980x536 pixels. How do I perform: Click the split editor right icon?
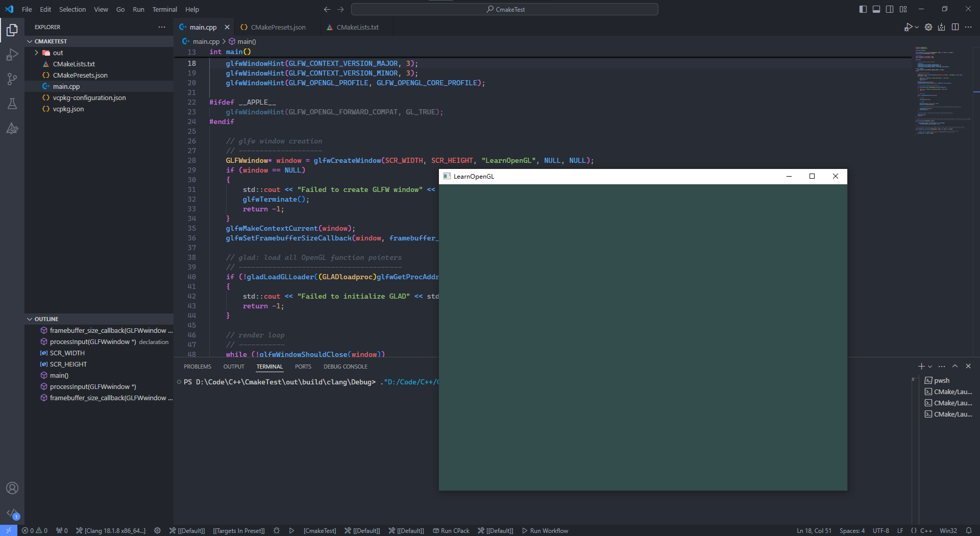(955, 27)
